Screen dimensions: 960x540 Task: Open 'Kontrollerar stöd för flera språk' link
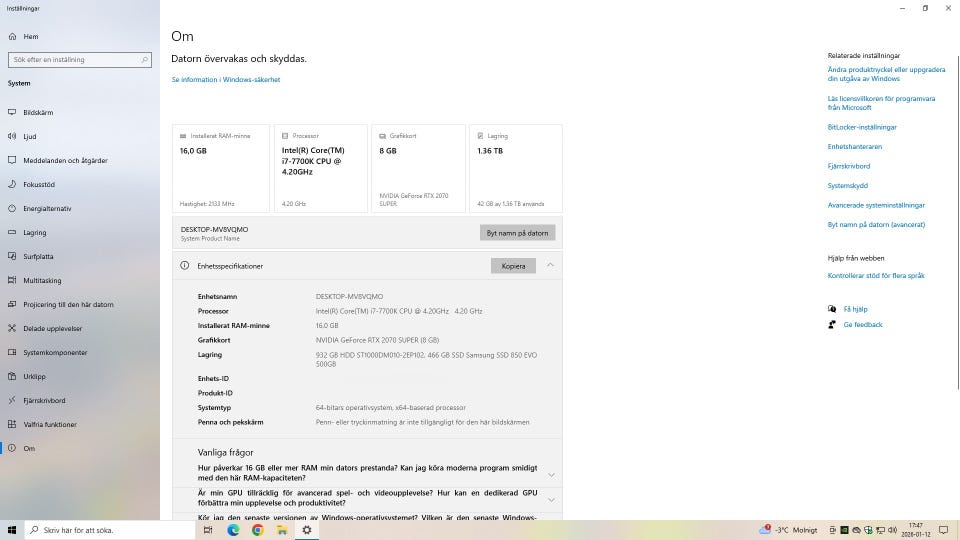[876, 276]
